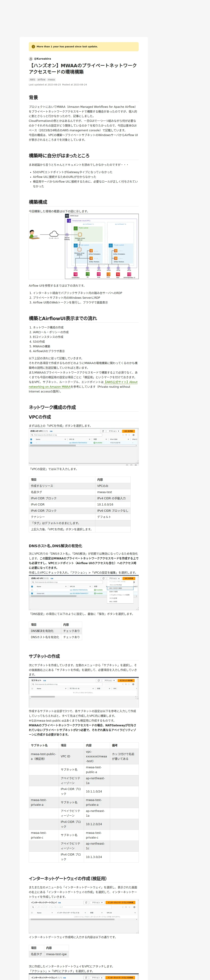Open アクション dropdown in the first インターネットゲートウェイ screenshot
The image size is (210, 980).
coord(97,902)
